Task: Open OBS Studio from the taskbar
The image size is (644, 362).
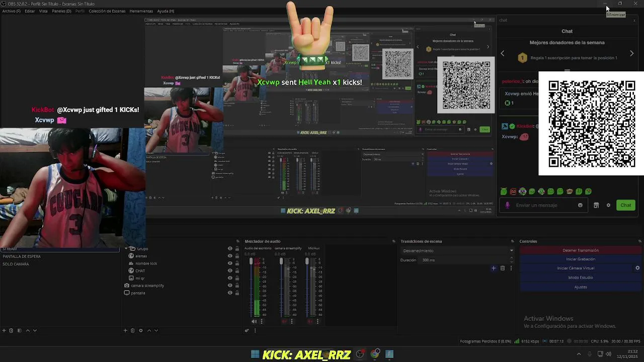Action: 360,354
